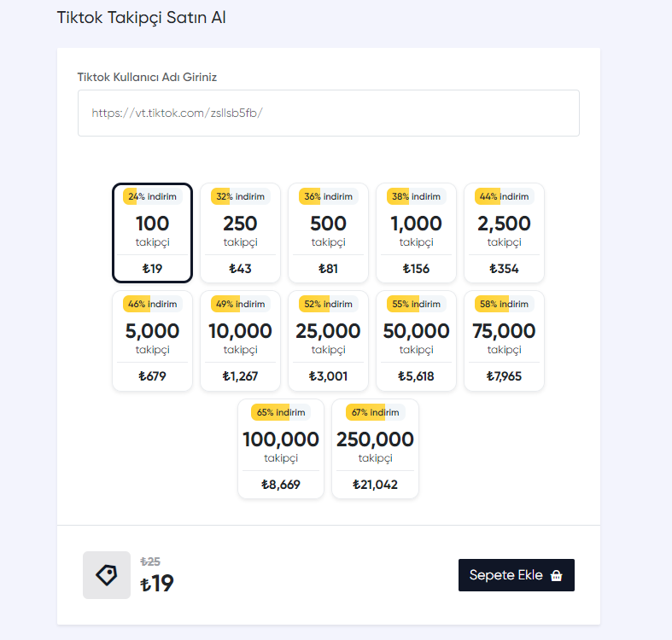Click the 24% indirim badge
This screenshot has width=672, height=640.
coord(152,196)
